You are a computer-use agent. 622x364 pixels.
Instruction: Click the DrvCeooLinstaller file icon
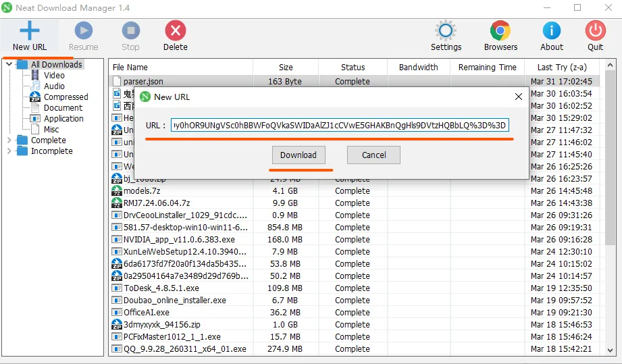117,215
